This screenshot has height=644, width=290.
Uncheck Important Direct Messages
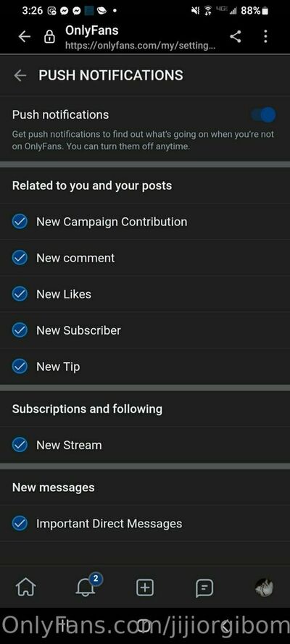20,524
